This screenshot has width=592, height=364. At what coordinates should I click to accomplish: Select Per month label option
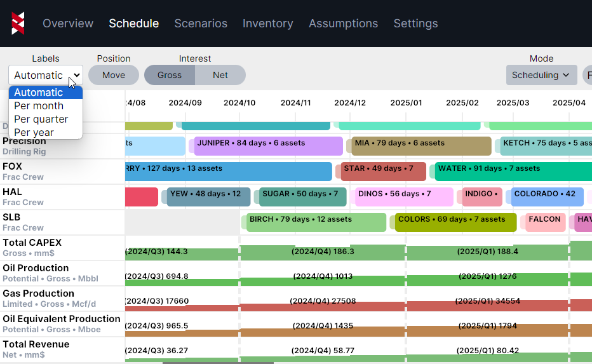click(39, 106)
